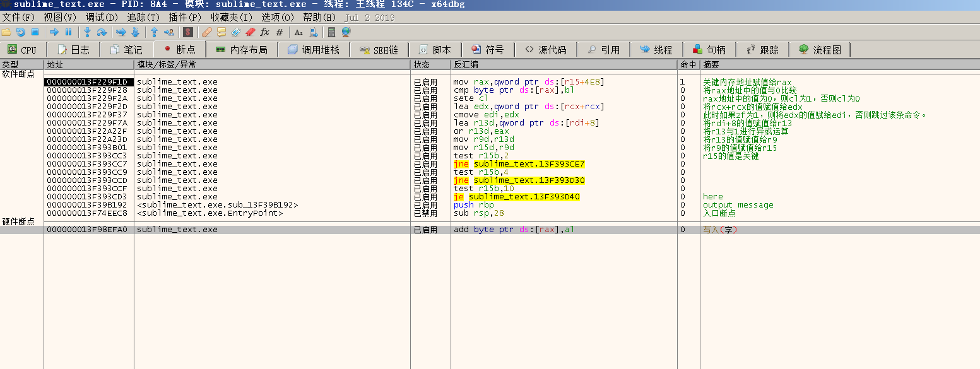Switch to the 调用堆栈 tab
Image resolution: width=980 pixels, height=369 pixels.
(x=313, y=50)
